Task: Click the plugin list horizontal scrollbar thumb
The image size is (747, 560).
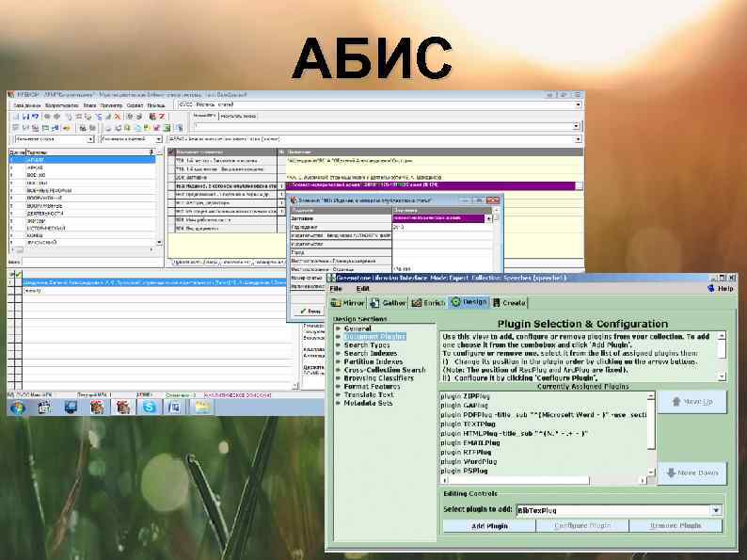Action: click(518, 480)
